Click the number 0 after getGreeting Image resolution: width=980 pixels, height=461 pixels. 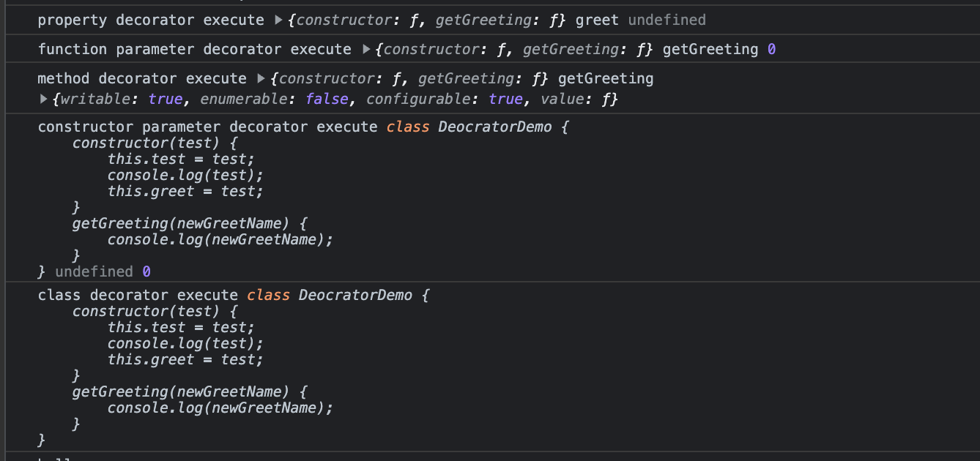click(771, 50)
